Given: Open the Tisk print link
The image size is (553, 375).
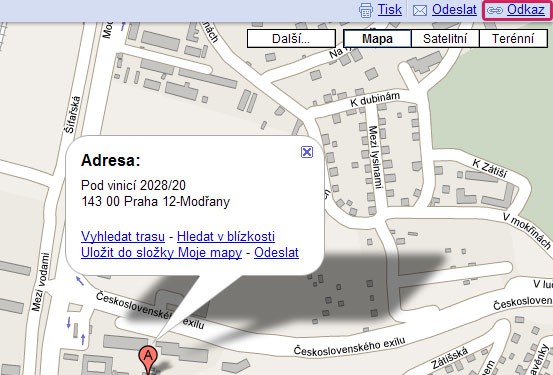Looking at the screenshot, I should pos(390,10).
